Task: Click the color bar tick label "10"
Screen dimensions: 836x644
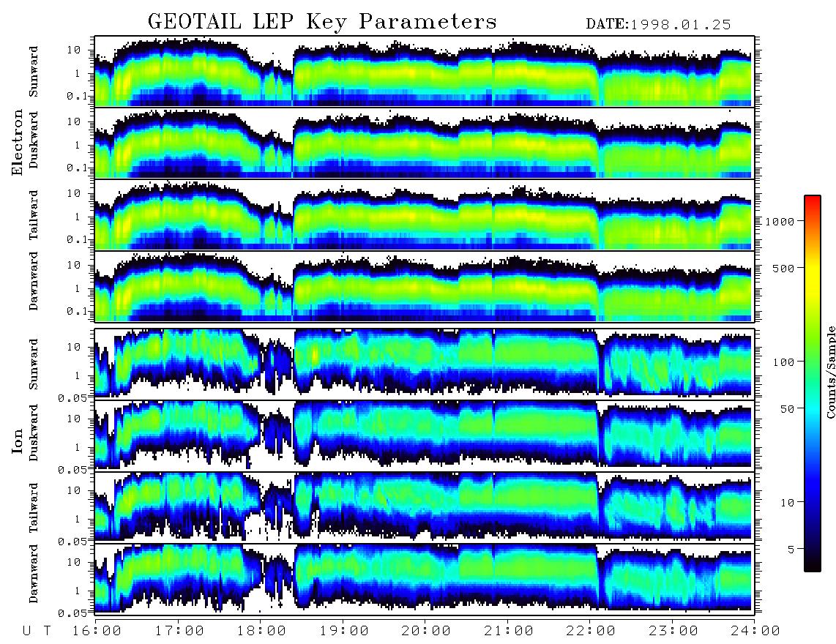Action: click(787, 502)
